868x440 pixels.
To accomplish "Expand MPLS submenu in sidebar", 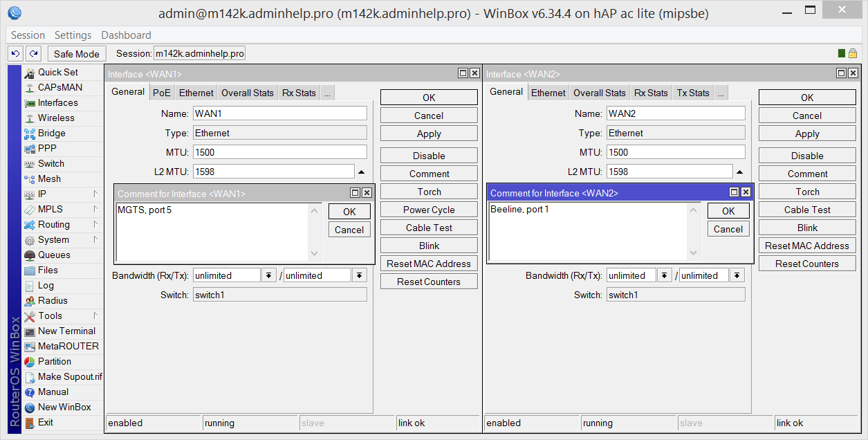I will click(x=95, y=209).
